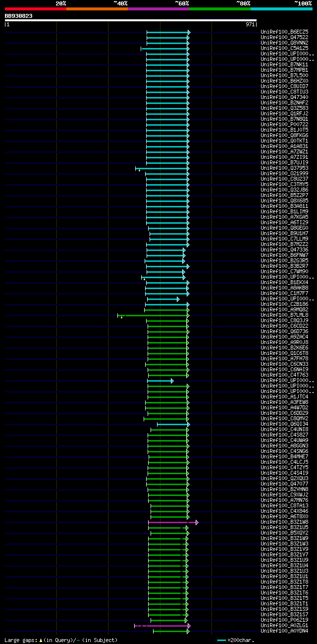Select the UniRef100_B4MHE7 label
The image size is (317, 644).
[284, 457]
